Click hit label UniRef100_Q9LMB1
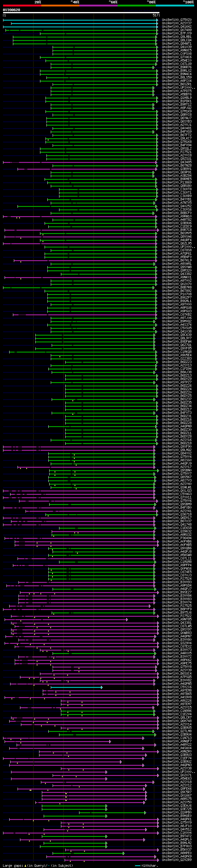Screen dimensions: 197x868 (x=176, y=37)
